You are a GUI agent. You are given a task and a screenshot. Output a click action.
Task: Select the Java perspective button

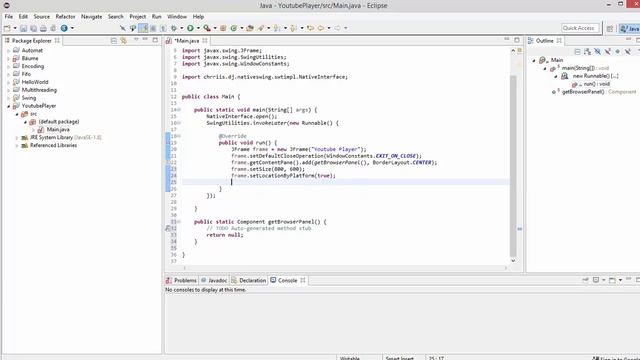coord(629,28)
